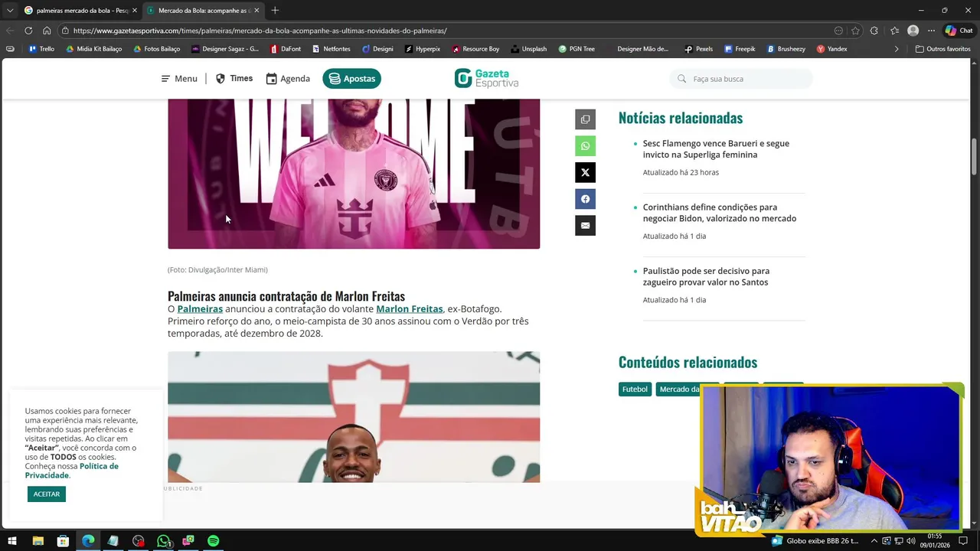Click the page vertical scrollbar thumb
980x551 pixels.
tap(975, 156)
